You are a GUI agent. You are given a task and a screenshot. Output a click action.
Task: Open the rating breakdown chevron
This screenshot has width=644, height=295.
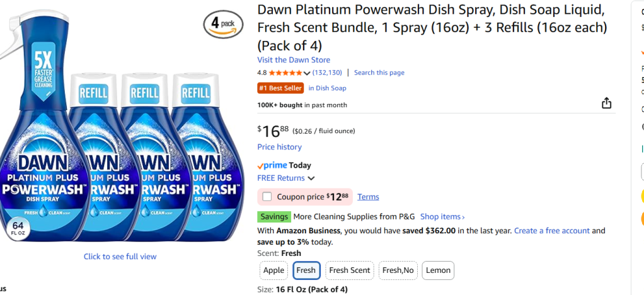tap(307, 73)
